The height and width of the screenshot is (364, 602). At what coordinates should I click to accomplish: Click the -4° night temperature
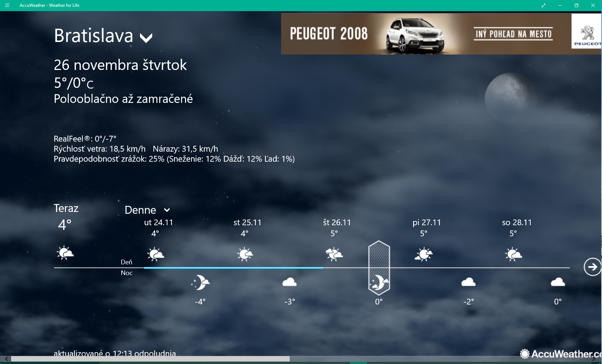(200, 302)
